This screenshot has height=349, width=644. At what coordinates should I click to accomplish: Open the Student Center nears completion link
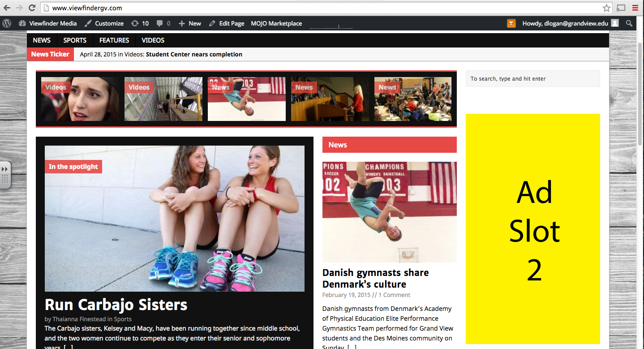(194, 54)
